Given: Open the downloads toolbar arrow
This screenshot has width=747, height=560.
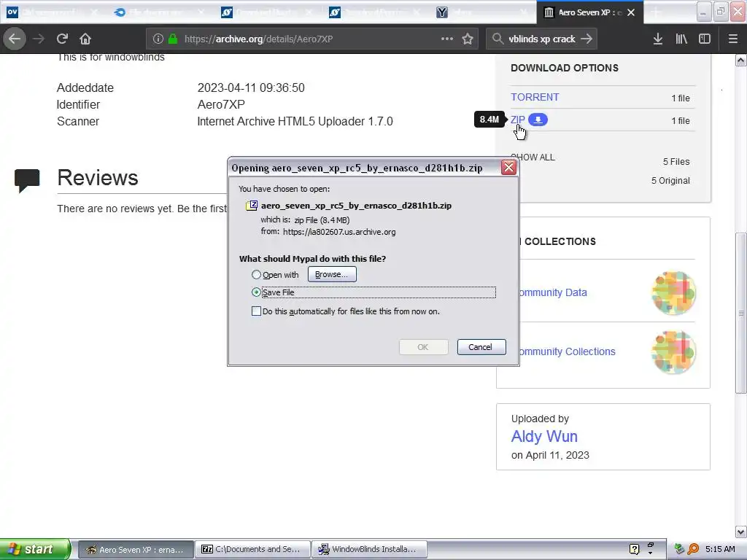Looking at the screenshot, I should click(658, 39).
